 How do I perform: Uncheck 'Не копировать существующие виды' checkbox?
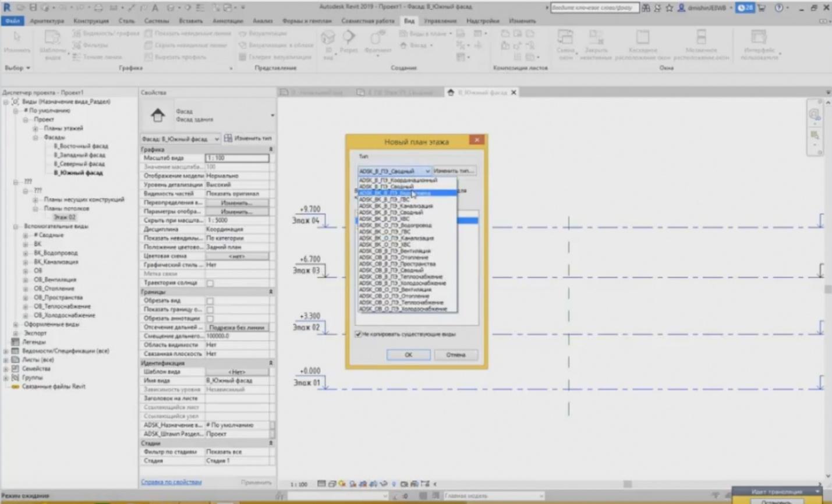click(358, 334)
